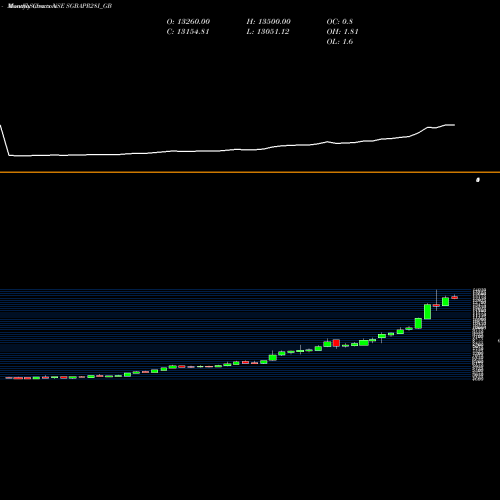Viewport: 500px width, 500px height.
Task: Click the tallest green candlestick body
Action: [427, 312]
